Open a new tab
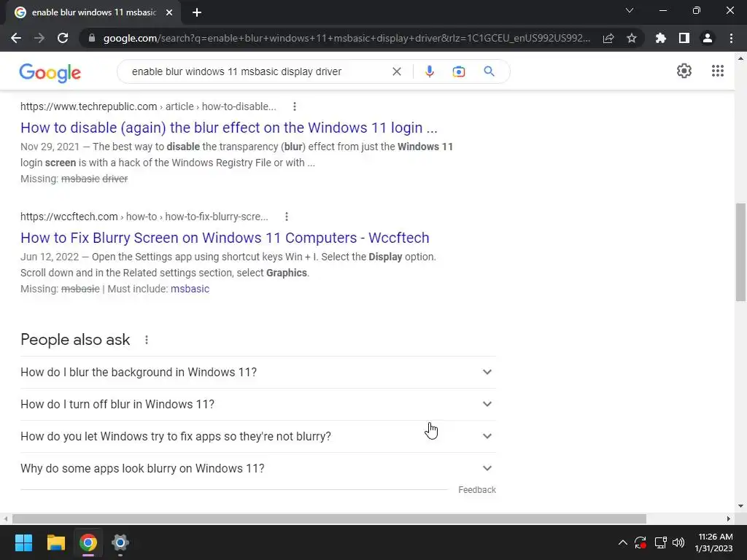This screenshot has height=560, width=747. (197, 13)
